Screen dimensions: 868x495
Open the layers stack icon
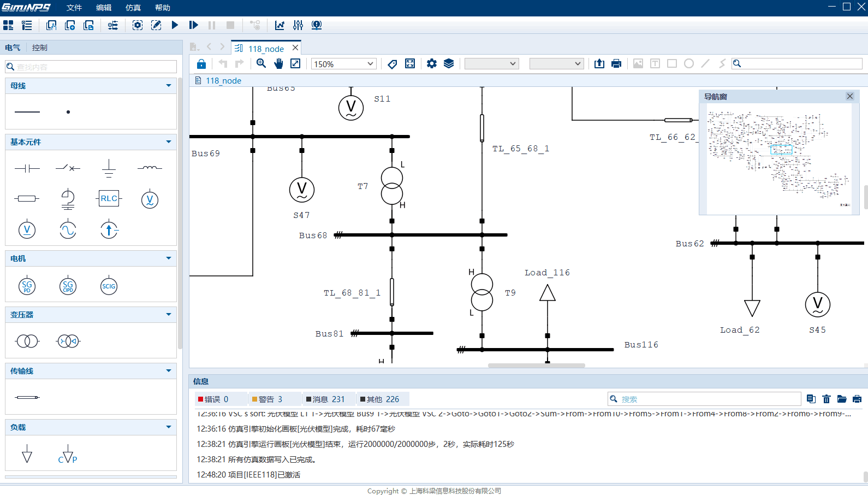point(449,64)
